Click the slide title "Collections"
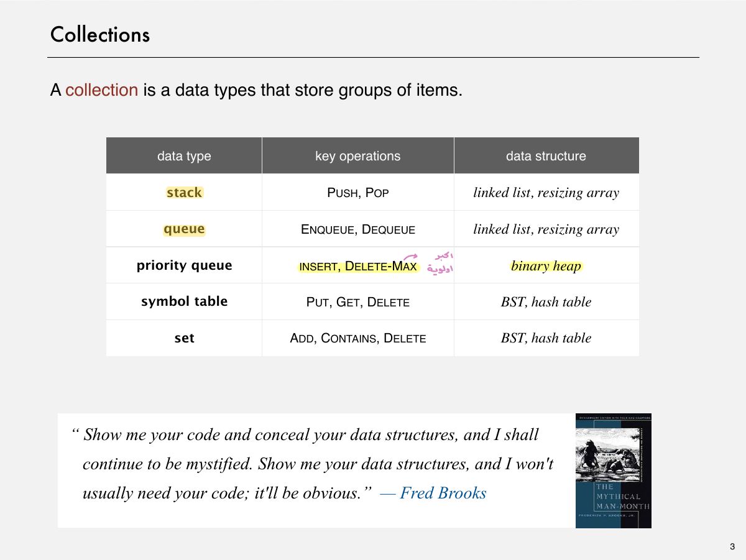746x560 pixels. click(100, 34)
